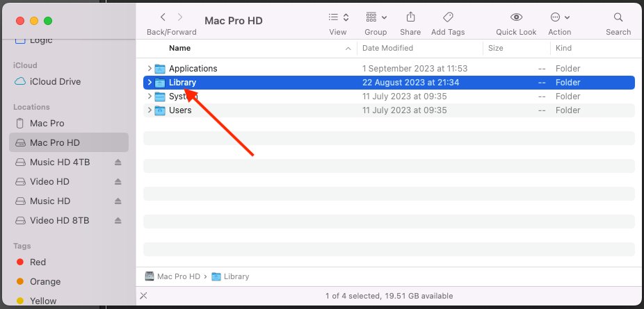Click the Search magnifier icon
The height and width of the screenshot is (309, 644).
tap(618, 17)
